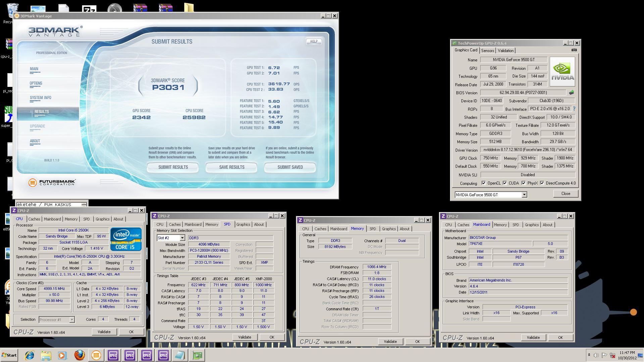This screenshot has width=644, height=362.
Task: Open the taskbar clock showing 11:47 PM
Action: (627, 355)
